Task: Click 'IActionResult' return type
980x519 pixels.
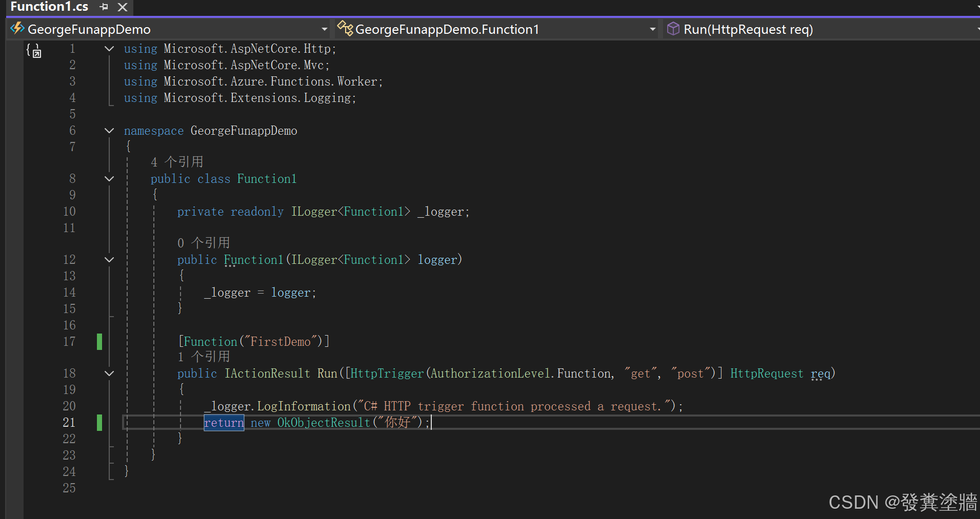Action: tap(268, 373)
